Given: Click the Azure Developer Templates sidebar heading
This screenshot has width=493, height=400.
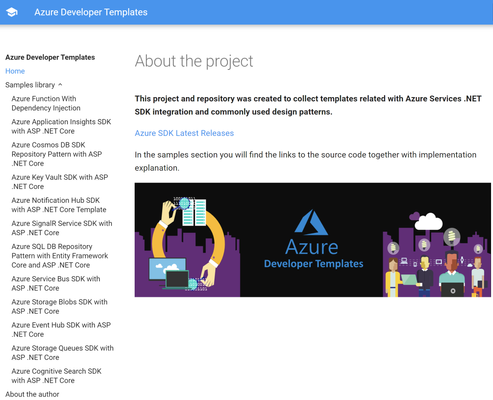Looking at the screenshot, I should pos(50,57).
